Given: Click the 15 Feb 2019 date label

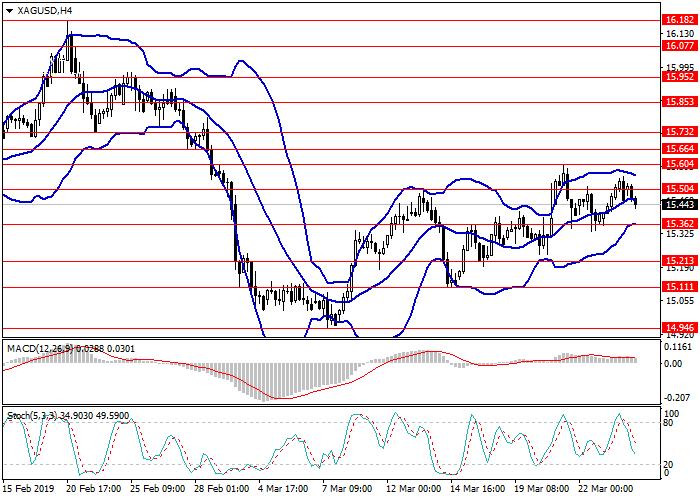Looking at the screenshot, I should [x=28, y=489].
